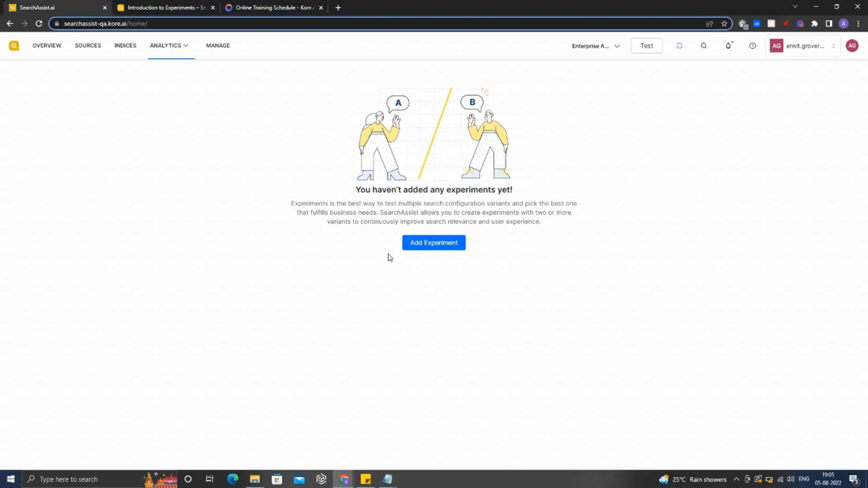Reload the page with refresh icon
This screenshot has width=868, height=488.
[39, 23]
